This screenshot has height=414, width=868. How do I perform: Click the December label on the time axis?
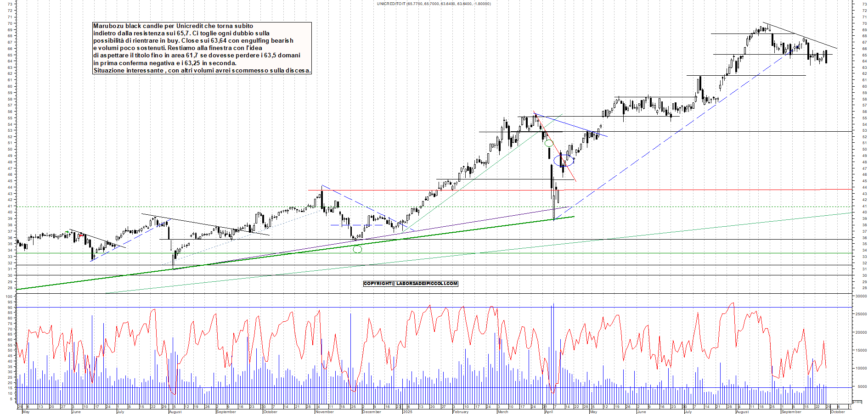(x=372, y=412)
